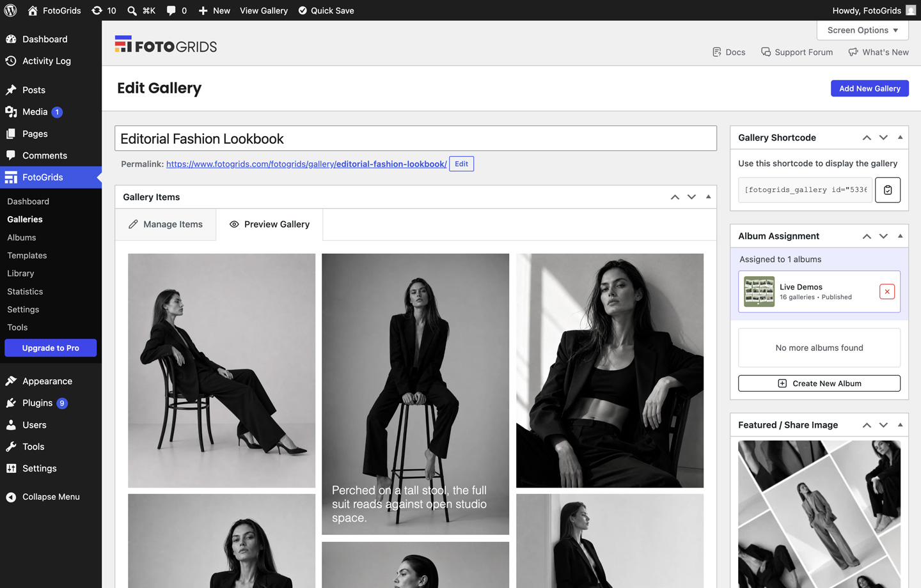Move the Gallery Shortcode panel up
Screen dimensions: 921x588
867,137
